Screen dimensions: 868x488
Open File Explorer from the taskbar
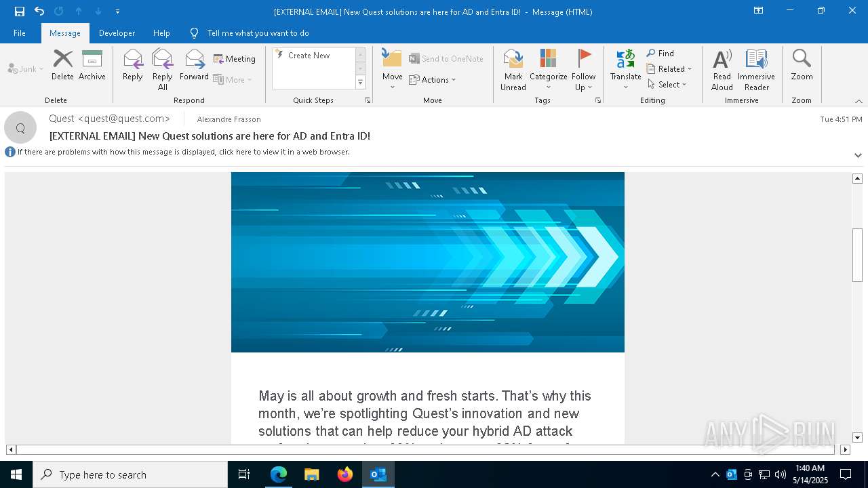[x=311, y=474]
